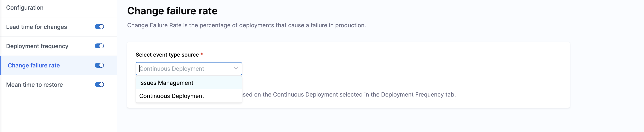Click the Configuration sidebar header
This screenshot has width=644, height=132.
click(25, 8)
